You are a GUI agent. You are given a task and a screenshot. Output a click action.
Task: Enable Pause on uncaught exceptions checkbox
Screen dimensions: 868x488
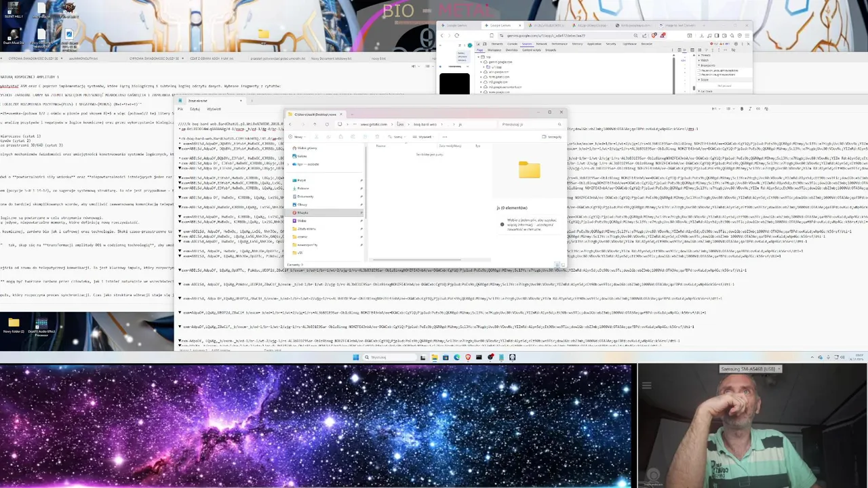[699, 70]
